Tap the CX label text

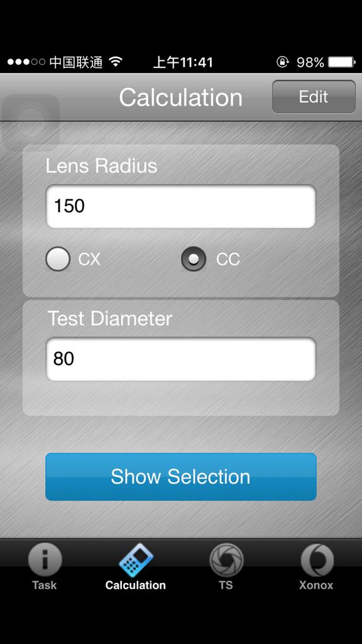[89, 260]
